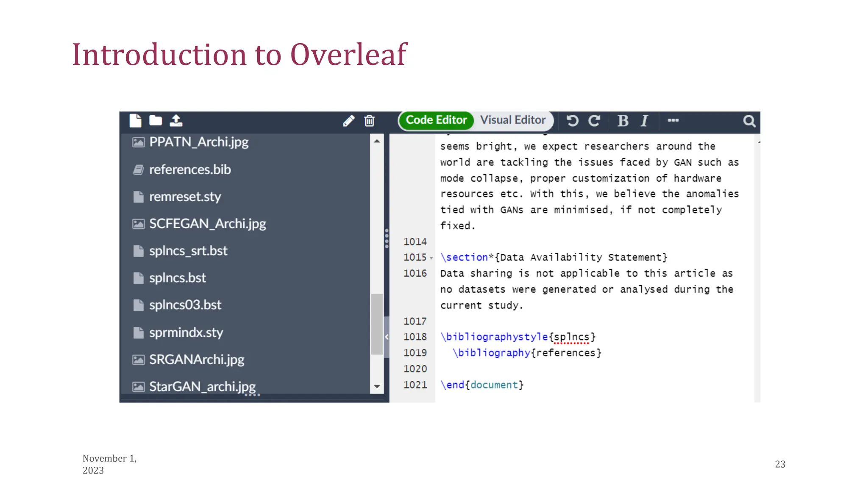Click line number 1016 in gutter
This screenshot has height=488, width=868.
pyautogui.click(x=415, y=274)
